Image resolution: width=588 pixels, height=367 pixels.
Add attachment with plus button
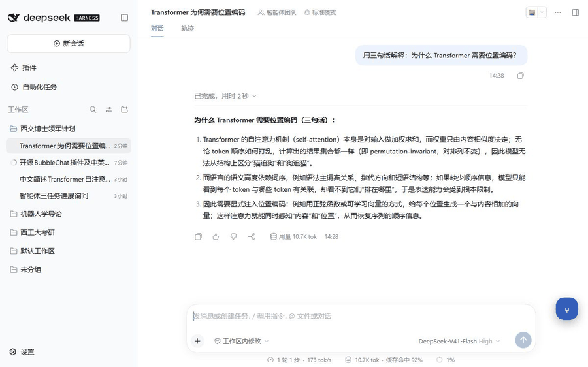[x=197, y=341]
